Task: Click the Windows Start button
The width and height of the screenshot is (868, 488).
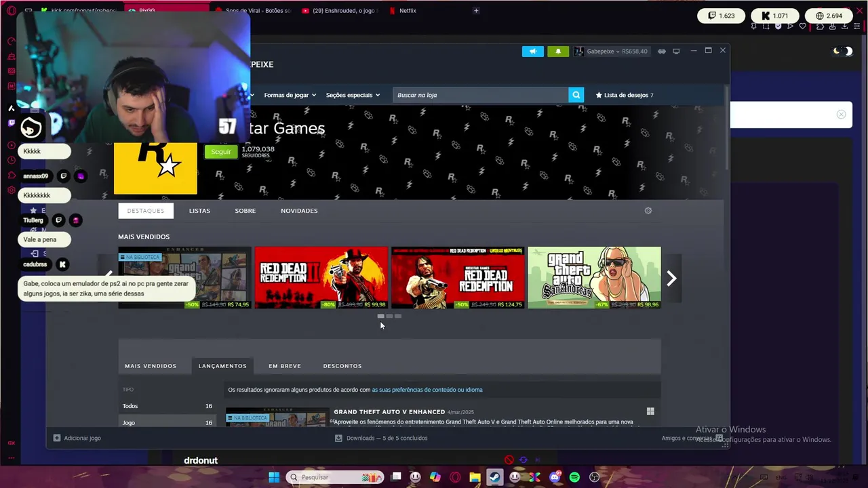Action: [274, 477]
